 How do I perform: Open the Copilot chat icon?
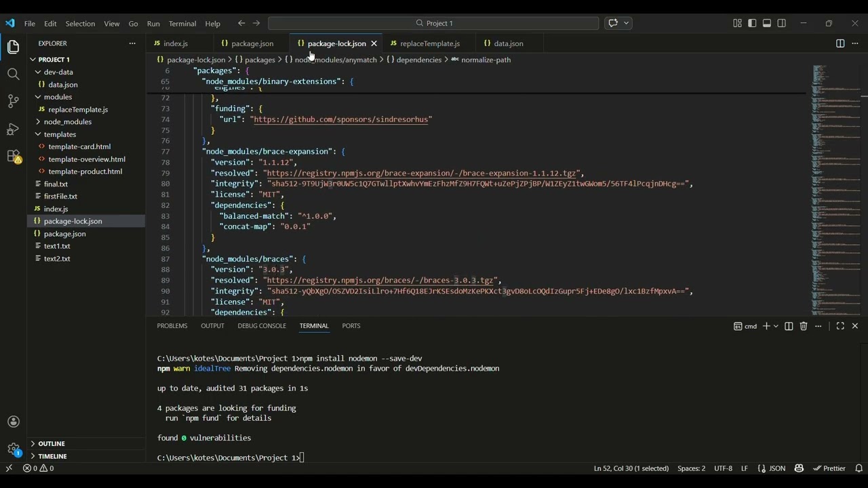[613, 23]
